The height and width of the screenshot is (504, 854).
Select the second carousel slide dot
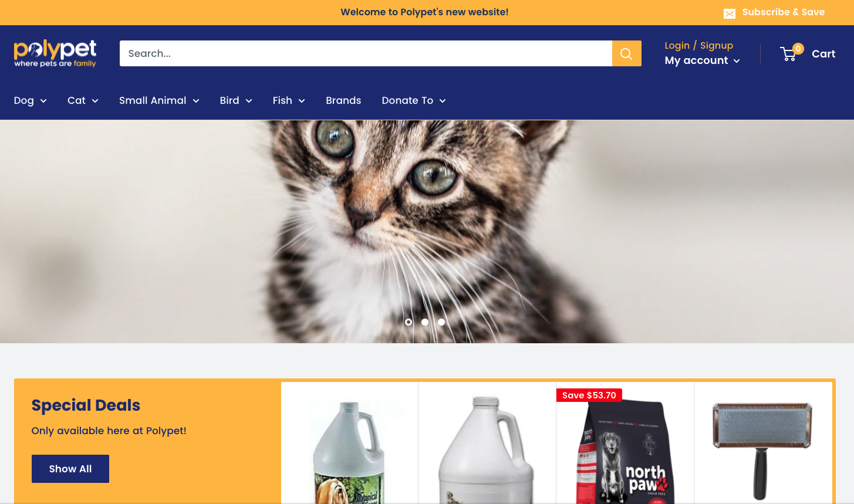point(425,322)
